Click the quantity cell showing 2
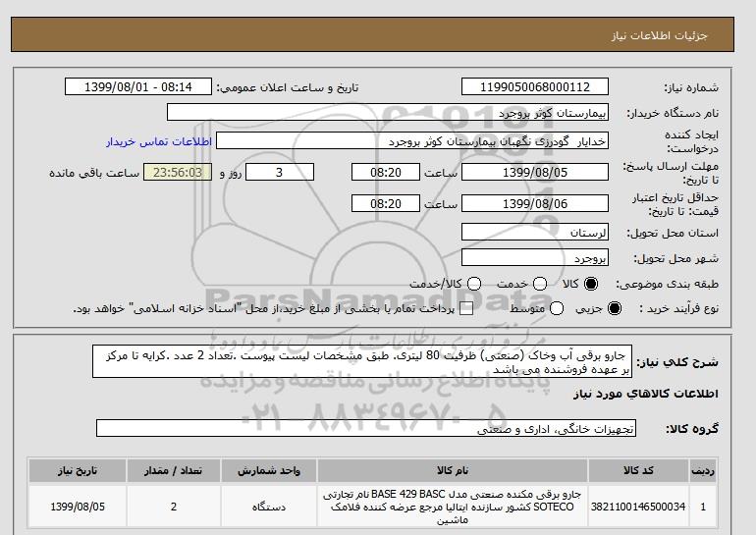 coord(174,507)
